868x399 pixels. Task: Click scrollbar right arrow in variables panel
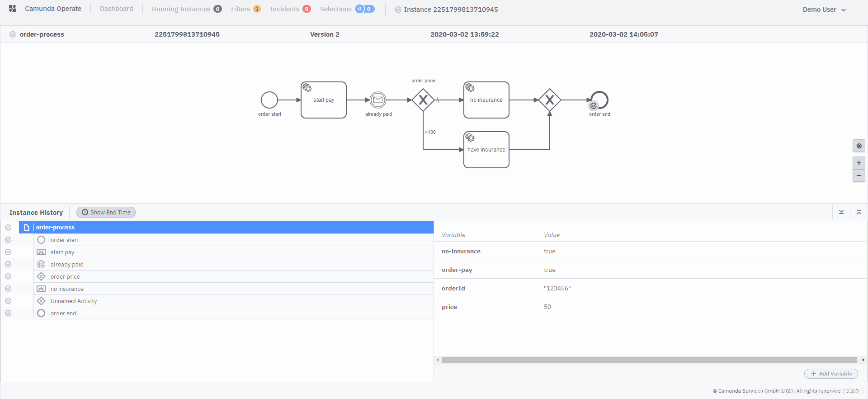pos(863,360)
